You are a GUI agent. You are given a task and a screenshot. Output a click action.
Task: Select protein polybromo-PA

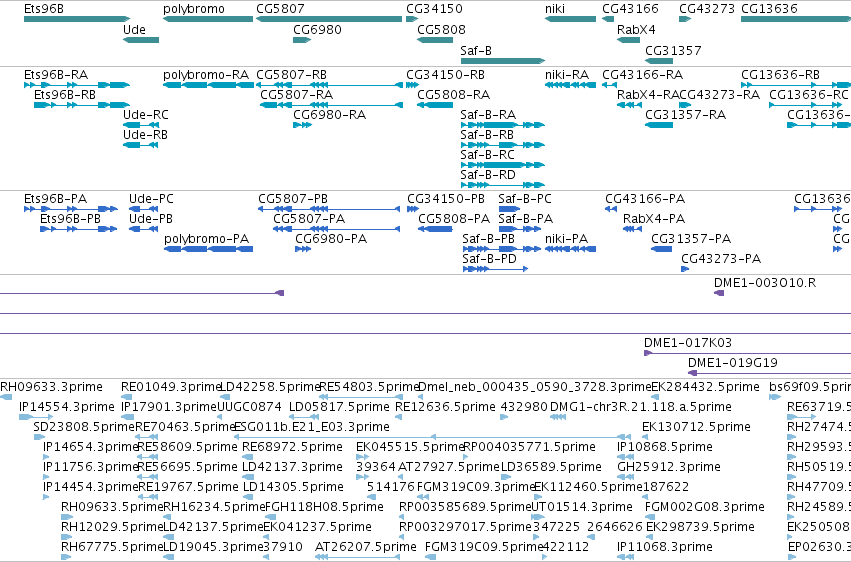208,249
